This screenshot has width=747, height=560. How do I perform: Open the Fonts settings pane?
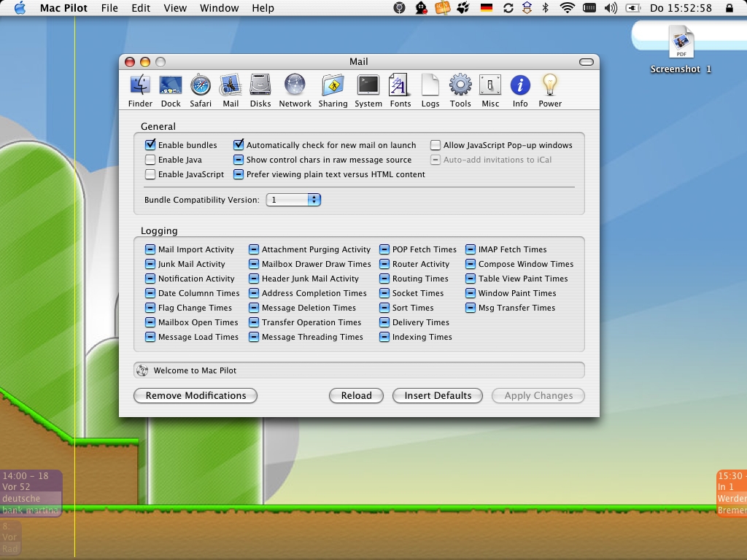tap(400, 91)
